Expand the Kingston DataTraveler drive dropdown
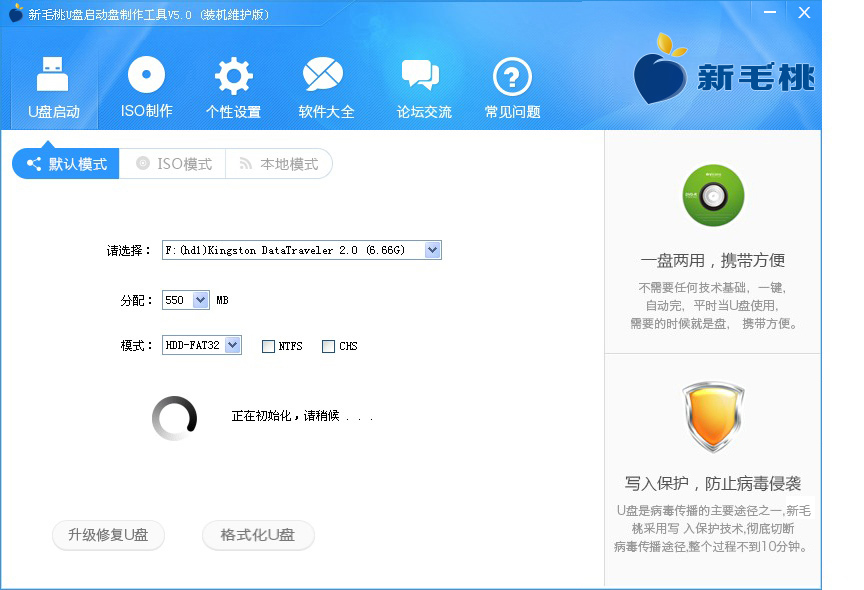 [x=433, y=250]
